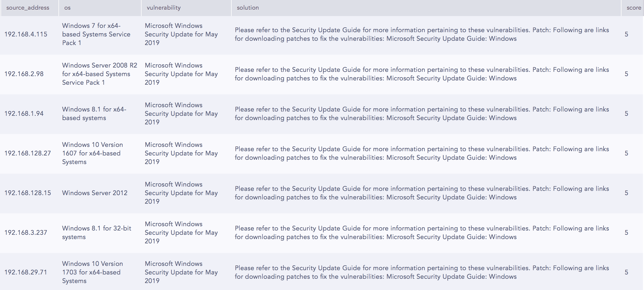The height and width of the screenshot is (290, 644).
Task: Select the vulnerability column header
Action: pos(164,8)
